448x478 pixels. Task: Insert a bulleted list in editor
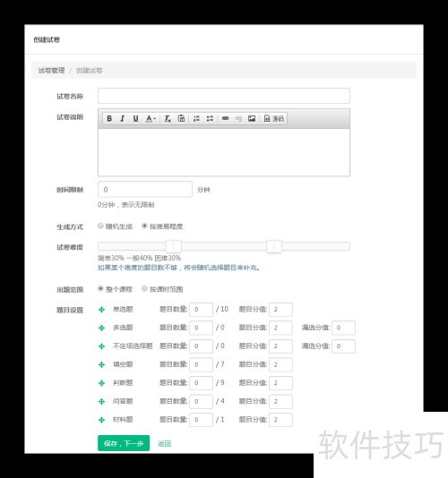(210, 118)
